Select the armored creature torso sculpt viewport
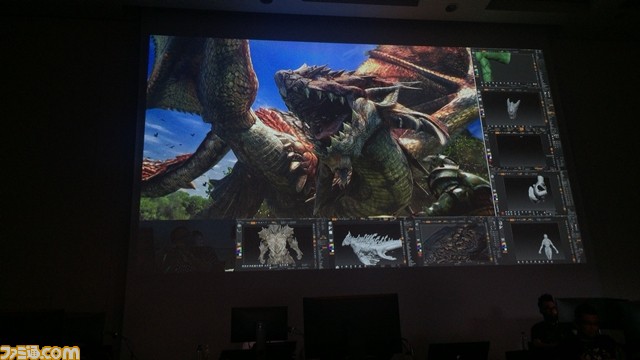 coord(278,244)
